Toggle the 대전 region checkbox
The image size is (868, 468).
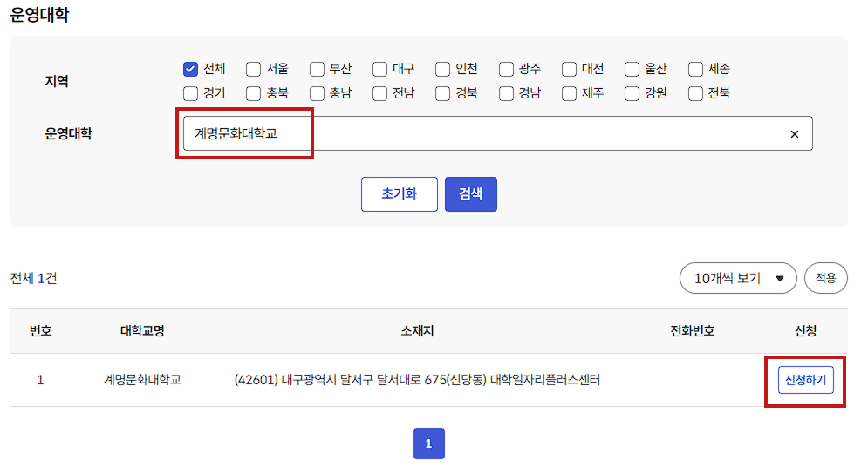pos(569,70)
